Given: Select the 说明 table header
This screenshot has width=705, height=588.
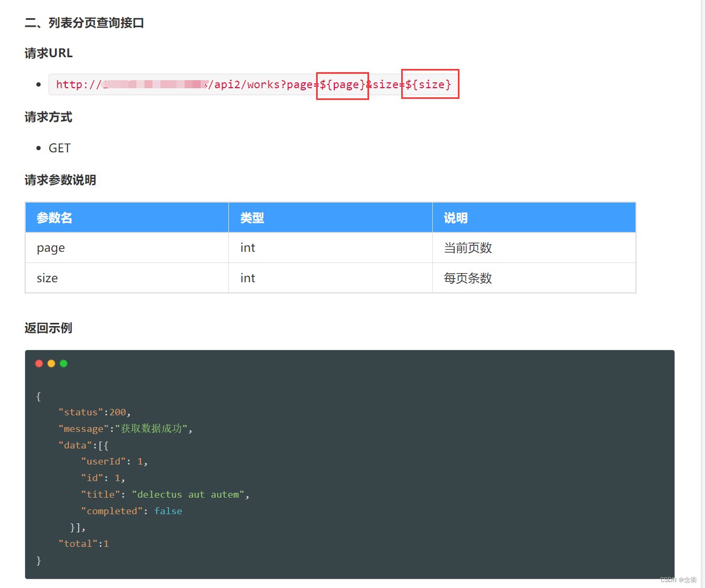Looking at the screenshot, I should 456,218.
